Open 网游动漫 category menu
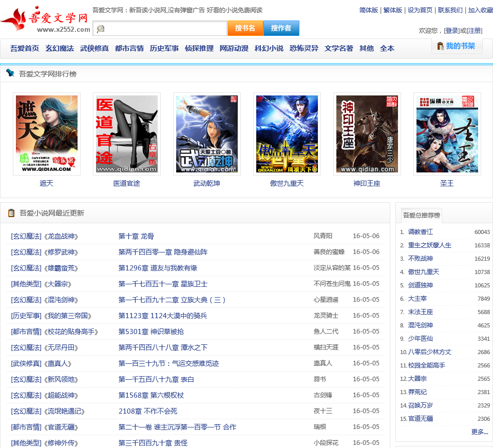This screenshot has width=493, height=448. pyautogui.click(x=234, y=48)
